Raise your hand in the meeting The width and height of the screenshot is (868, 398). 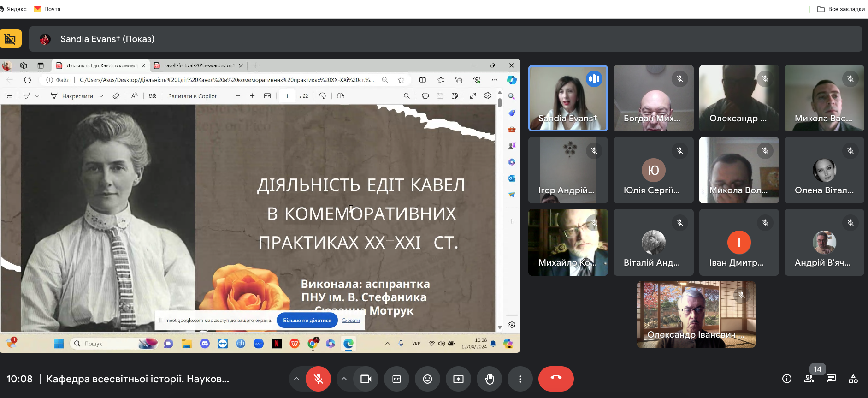click(489, 379)
